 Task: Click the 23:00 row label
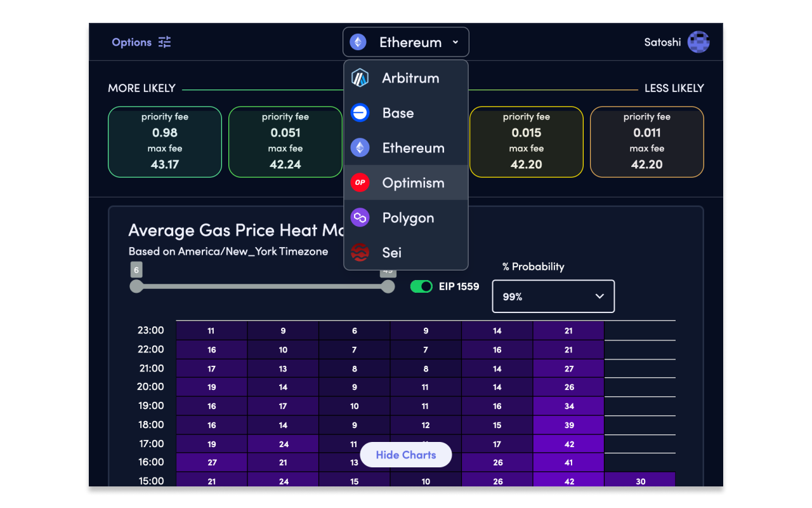[x=151, y=330]
